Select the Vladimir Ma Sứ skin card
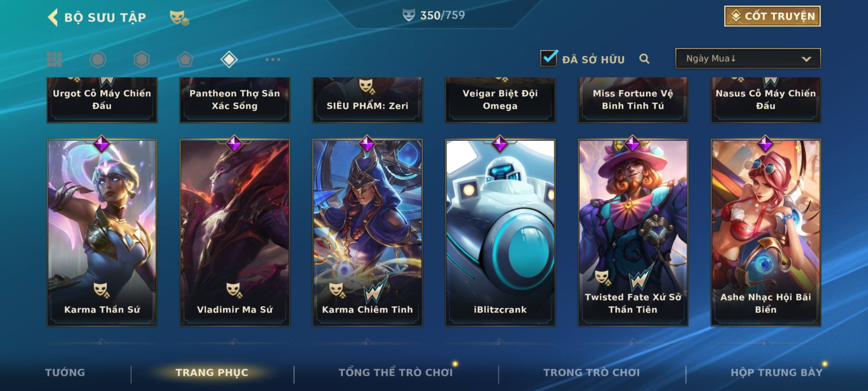The image size is (868, 391). coord(235,233)
